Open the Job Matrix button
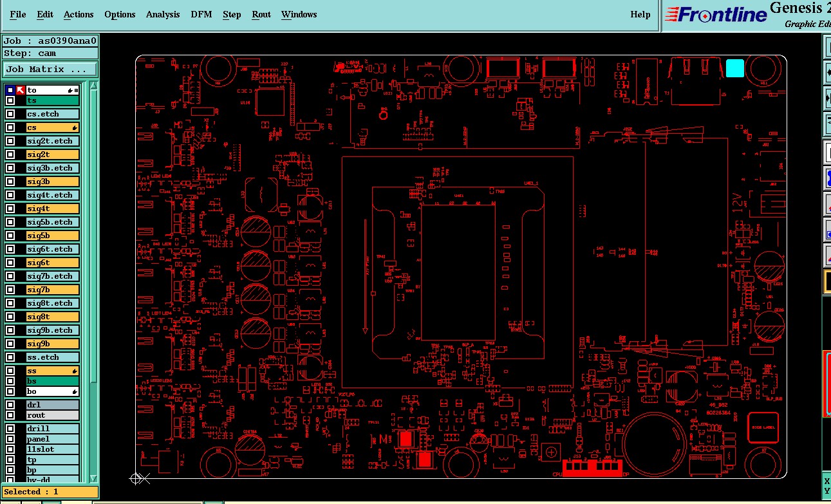This screenshot has height=504, width=831. pos(50,69)
